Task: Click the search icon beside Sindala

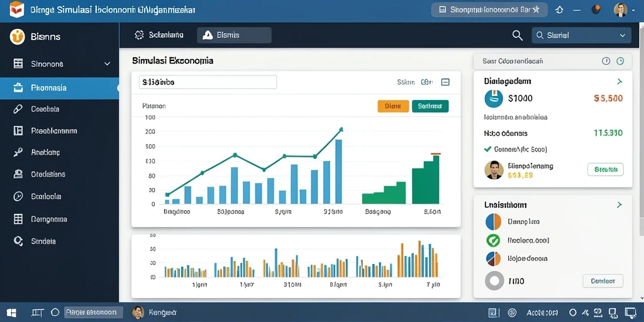Action: click(x=18, y=241)
